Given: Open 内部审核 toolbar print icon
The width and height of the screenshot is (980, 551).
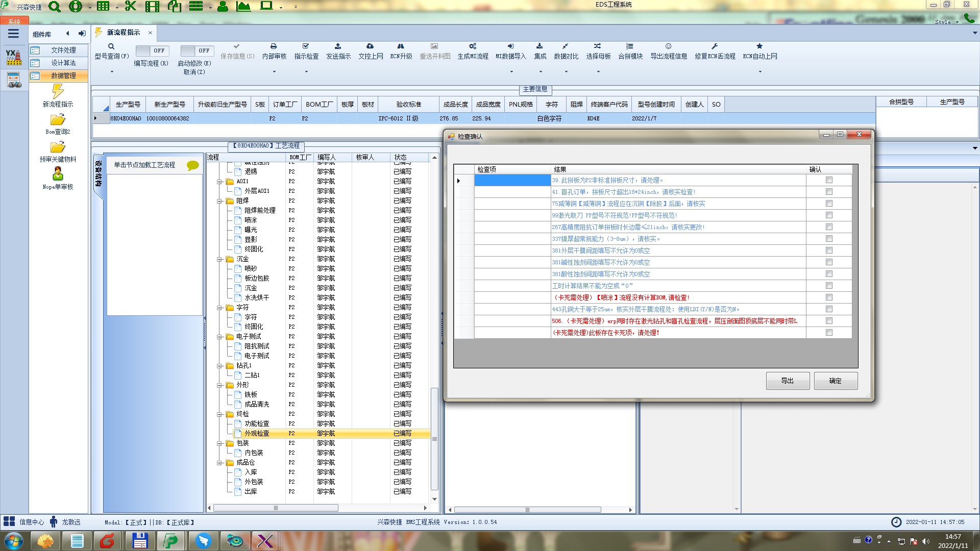Looking at the screenshot, I should [274, 46].
